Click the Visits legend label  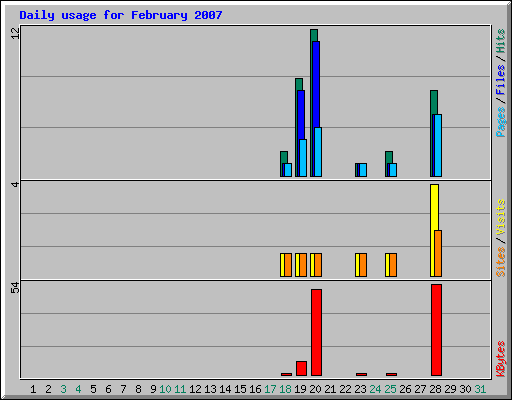[x=501, y=217]
